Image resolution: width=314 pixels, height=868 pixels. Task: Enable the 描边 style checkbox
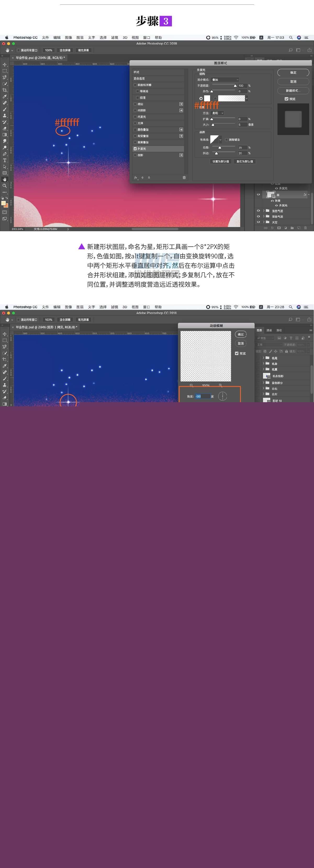[136, 104]
